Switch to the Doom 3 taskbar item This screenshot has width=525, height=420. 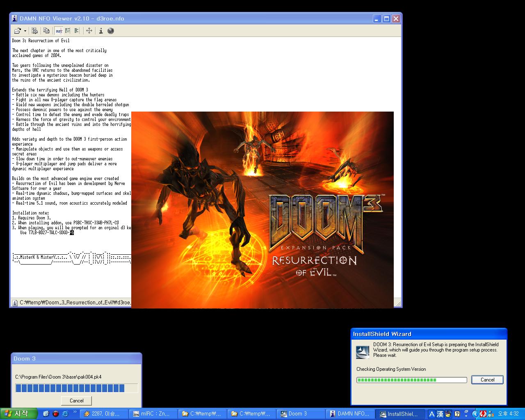(301, 414)
